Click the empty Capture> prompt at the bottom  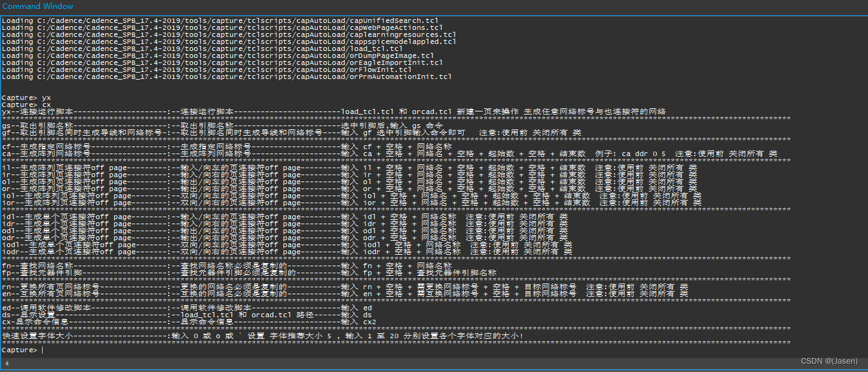[x=22, y=350]
